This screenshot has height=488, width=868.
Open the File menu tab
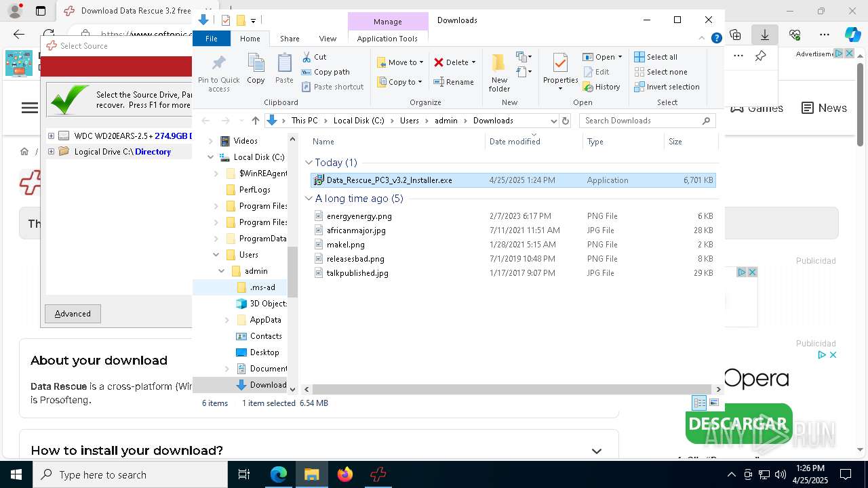coord(212,39)
